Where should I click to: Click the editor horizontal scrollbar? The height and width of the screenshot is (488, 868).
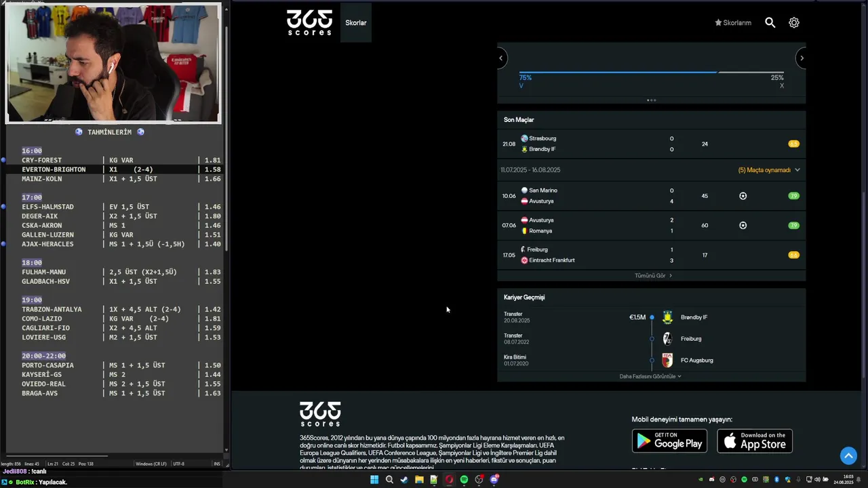click(x=58, y=455)
